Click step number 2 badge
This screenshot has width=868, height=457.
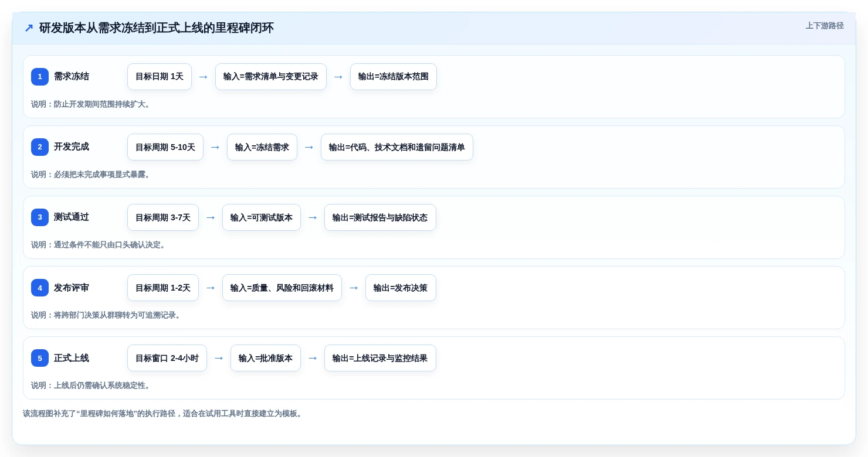40,147
